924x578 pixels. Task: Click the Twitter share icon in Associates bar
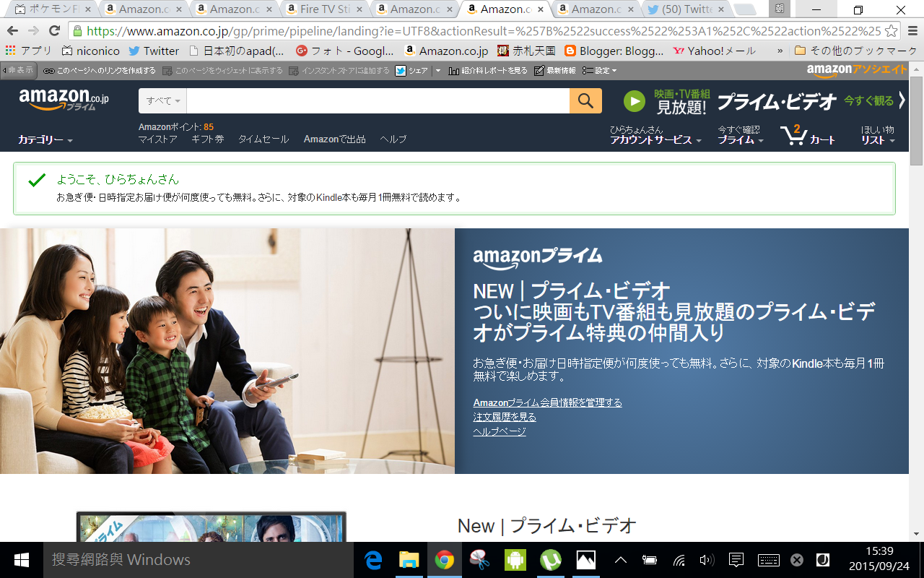[x=401, y=71]
